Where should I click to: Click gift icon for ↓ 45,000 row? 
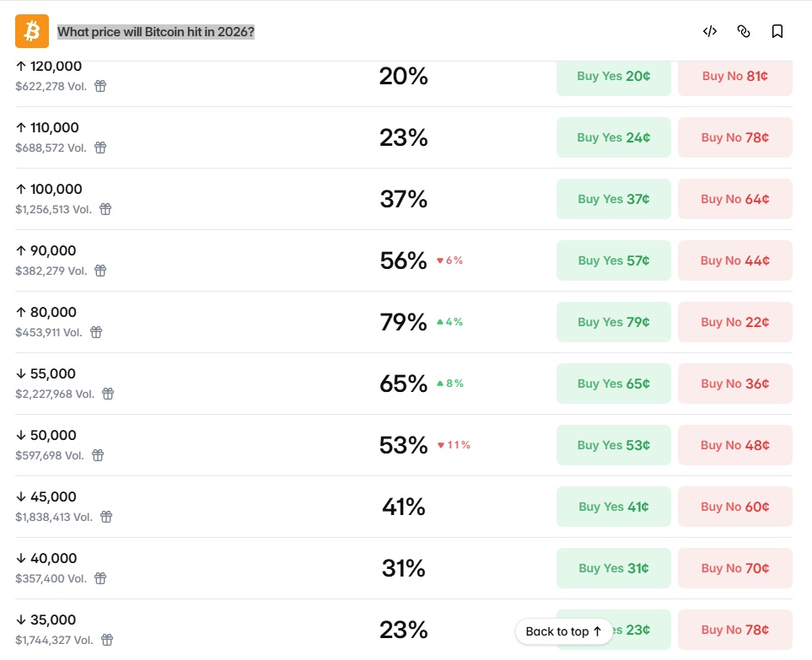106,517
